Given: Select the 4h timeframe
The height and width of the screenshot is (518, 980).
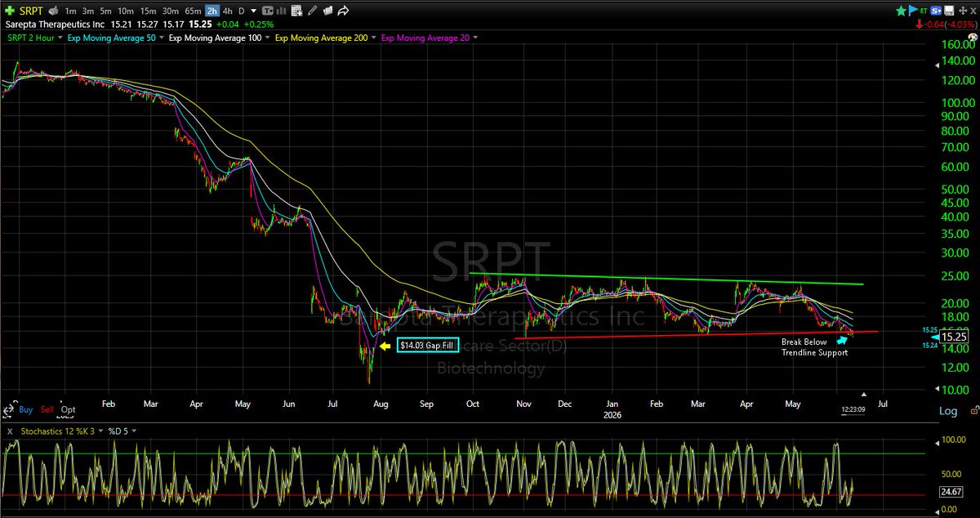Looking at the screenshot, I should [x=228, y=11].
